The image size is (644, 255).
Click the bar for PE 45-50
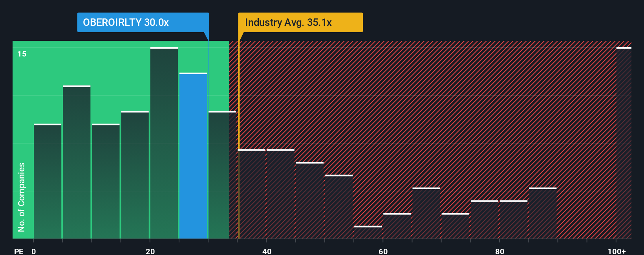tap(310, 200)
